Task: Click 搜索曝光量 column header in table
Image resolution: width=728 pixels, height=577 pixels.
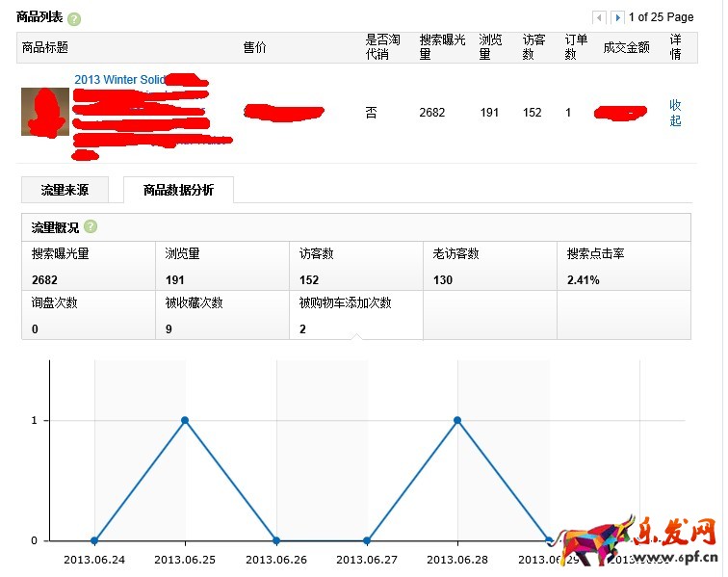Action: [x=442, y=47]
